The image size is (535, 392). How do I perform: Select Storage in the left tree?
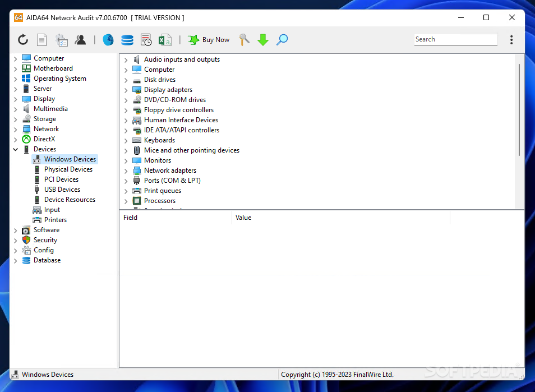[x=45, y=119]
